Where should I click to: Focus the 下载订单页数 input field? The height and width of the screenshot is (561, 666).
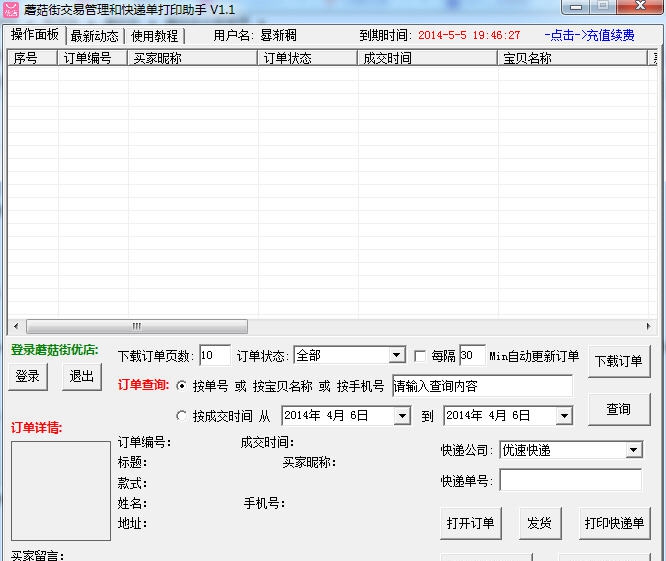click(x=215, y=355)
